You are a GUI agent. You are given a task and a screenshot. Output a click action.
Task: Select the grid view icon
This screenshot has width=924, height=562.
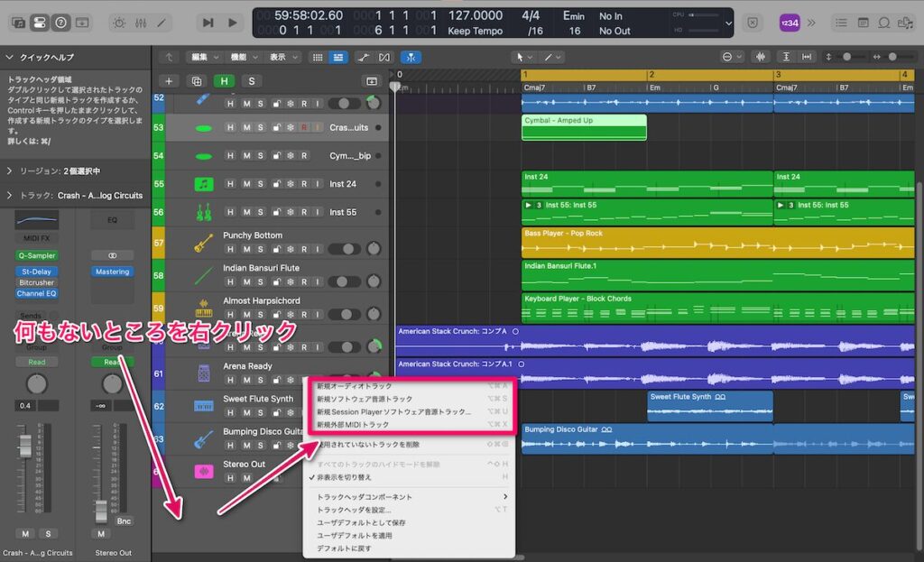click(318, 57)
